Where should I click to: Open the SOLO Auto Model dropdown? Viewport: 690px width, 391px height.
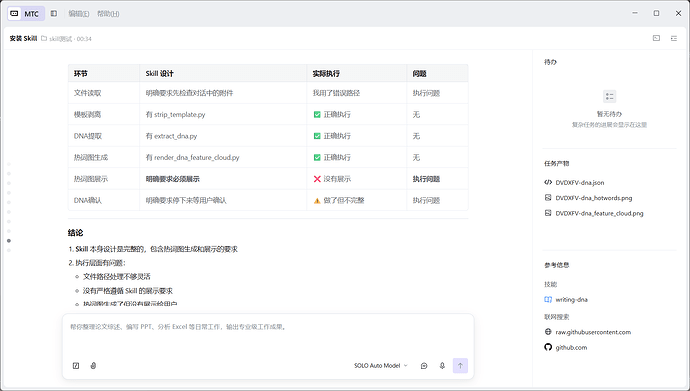pyautogui.click(x=381, y=365)
